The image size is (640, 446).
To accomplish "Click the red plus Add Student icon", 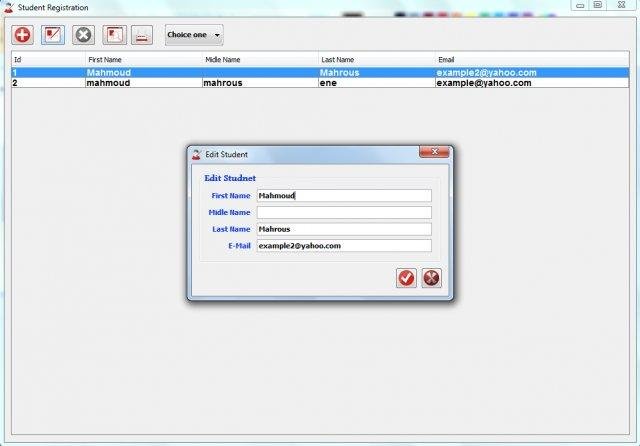I will click(22, 35).
